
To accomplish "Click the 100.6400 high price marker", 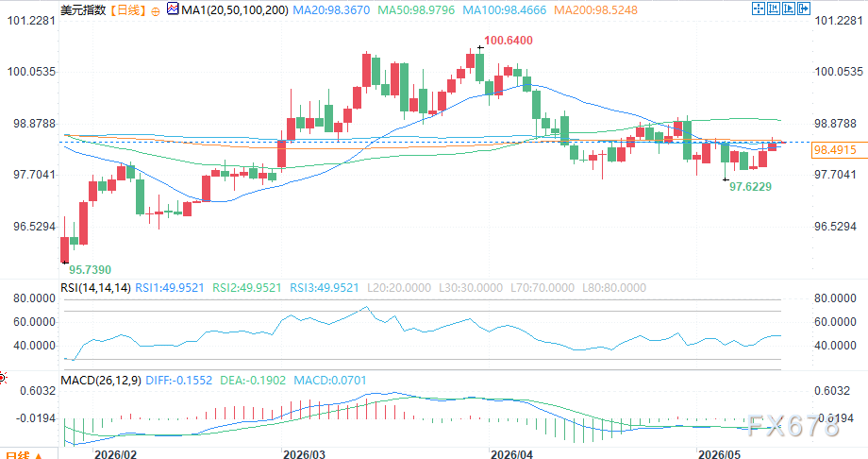I will pos(509,41).
